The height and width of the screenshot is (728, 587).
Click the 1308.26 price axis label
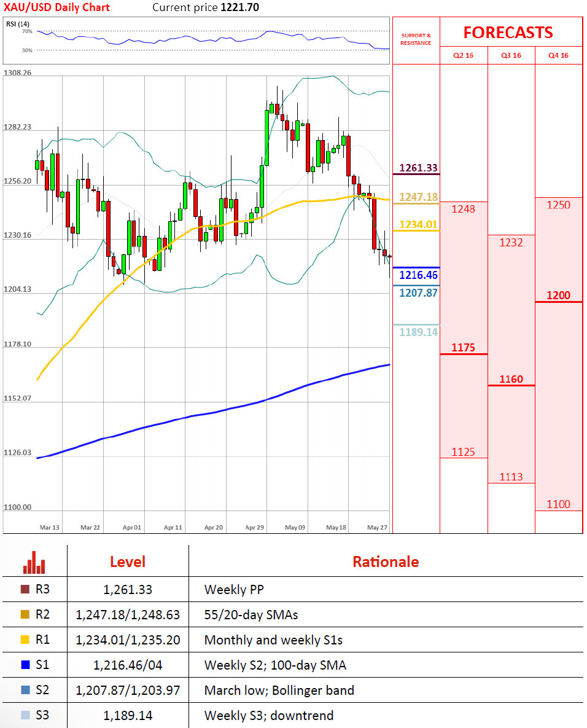pyautogui.click(x=17, y=73)
